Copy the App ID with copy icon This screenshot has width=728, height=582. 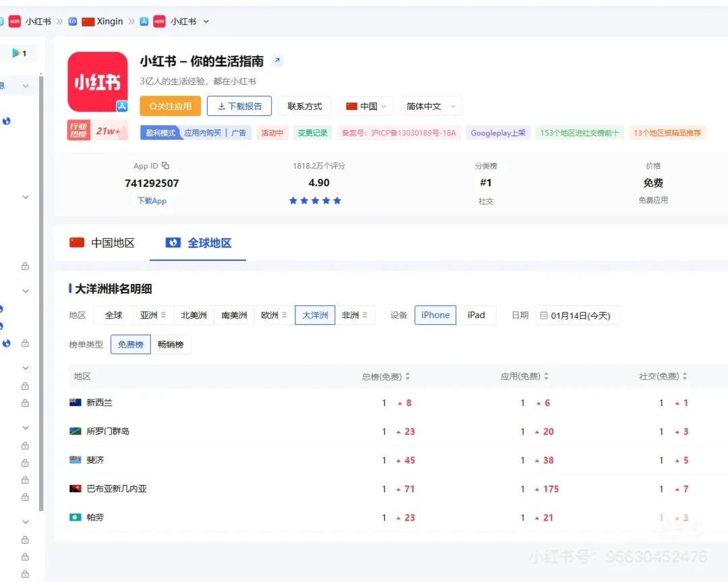pos(166,165)
